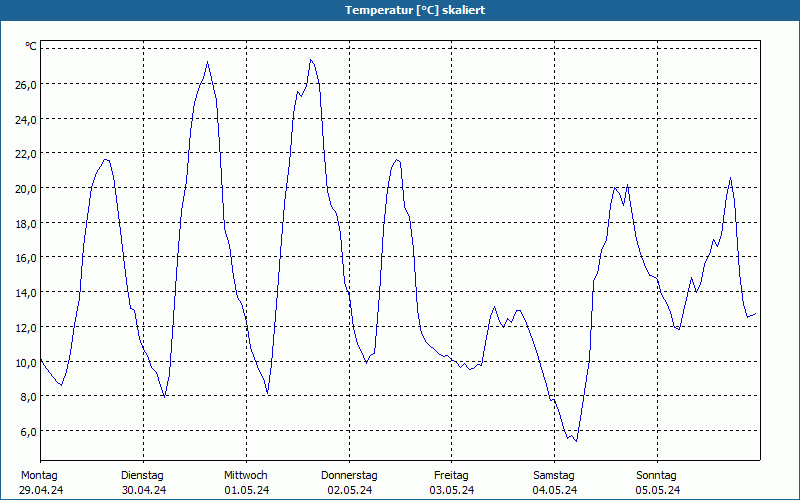Viewport: 800px width, 500px height.
Task: Select the 20,0 y-axis label
Action: [26, 189]
